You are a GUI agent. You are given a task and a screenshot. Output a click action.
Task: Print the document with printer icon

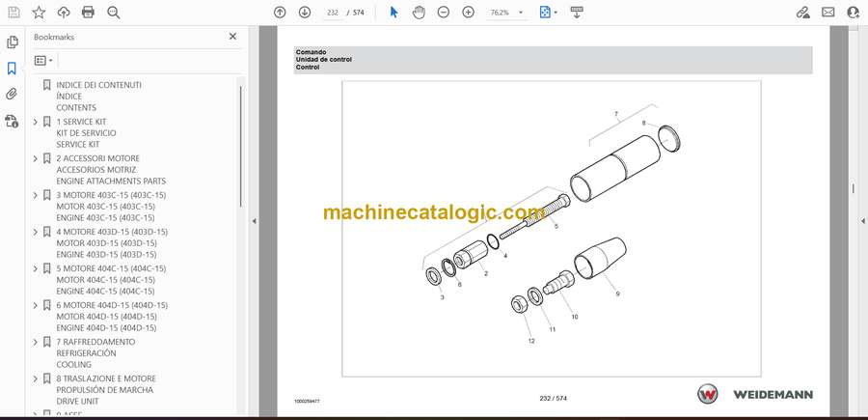point(88,13)
